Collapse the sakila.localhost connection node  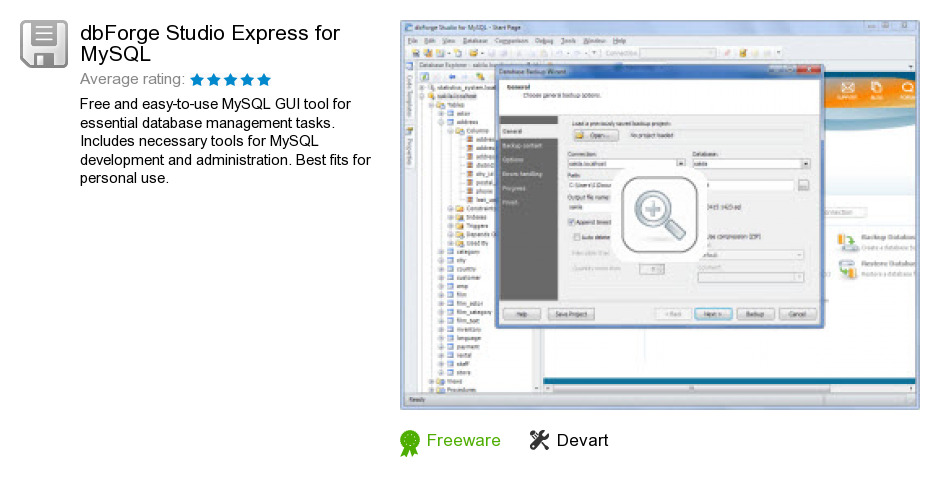coord(422,96)
